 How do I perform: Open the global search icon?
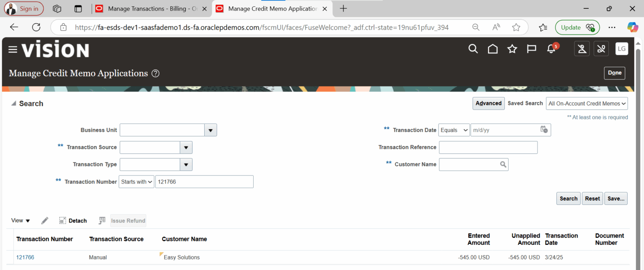(x=473, y=49)
